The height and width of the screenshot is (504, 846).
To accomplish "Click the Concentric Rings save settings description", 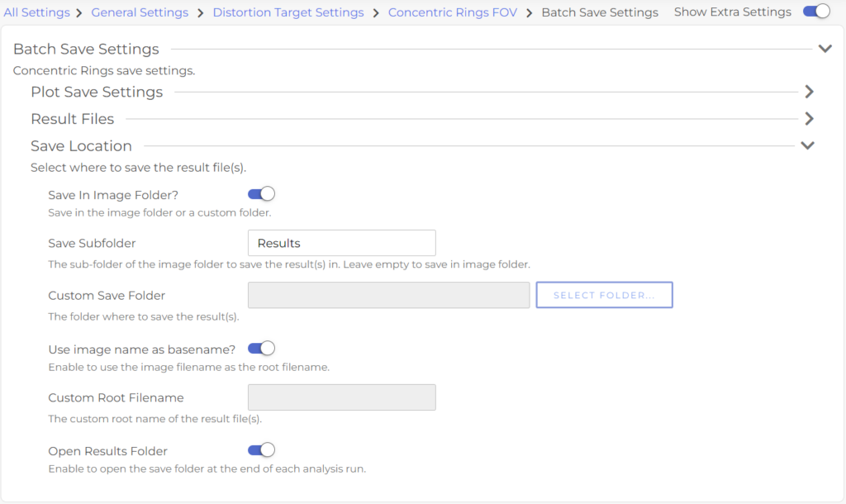I will (x=104, y=71).
